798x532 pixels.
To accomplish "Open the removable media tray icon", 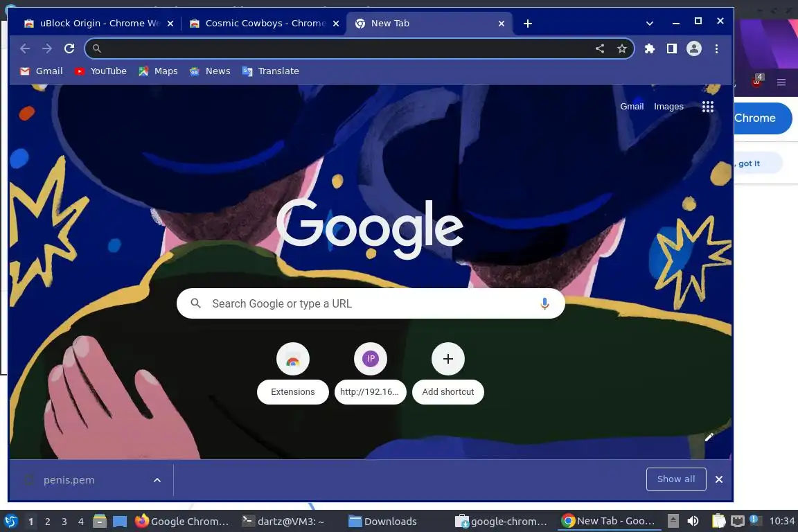I will pyautogui.click(x=673, y=521).
